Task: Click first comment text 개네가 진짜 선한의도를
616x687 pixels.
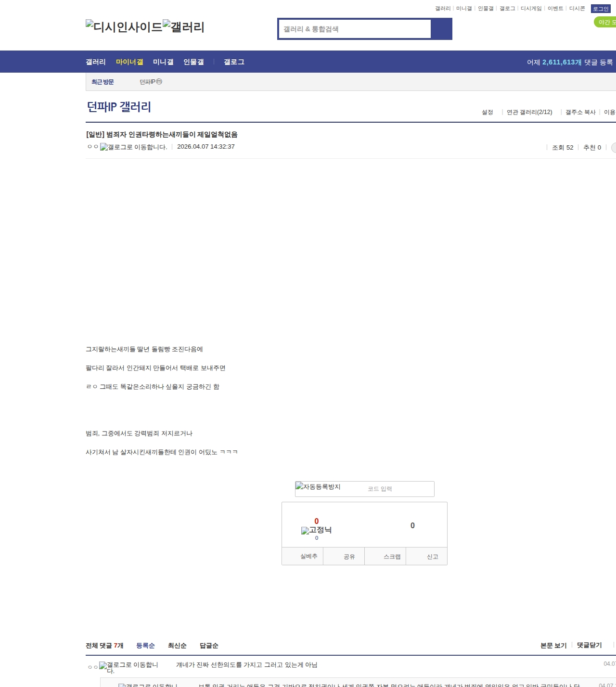Action: [x=246, y=665]
